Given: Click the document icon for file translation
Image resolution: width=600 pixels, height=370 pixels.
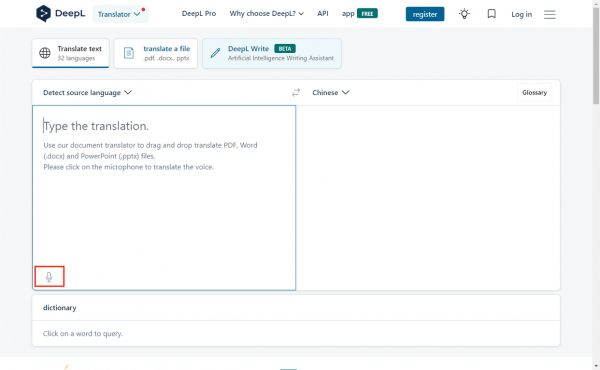Looking at the screenshot, I should tap(129, 53).
